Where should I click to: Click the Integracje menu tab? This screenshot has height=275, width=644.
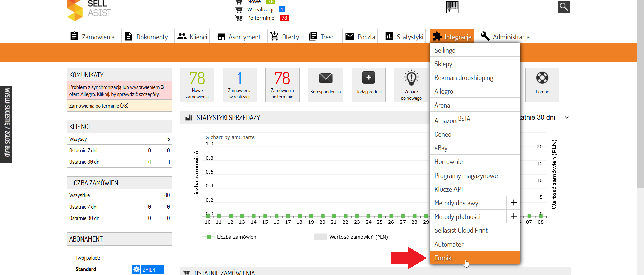point(452,36)
